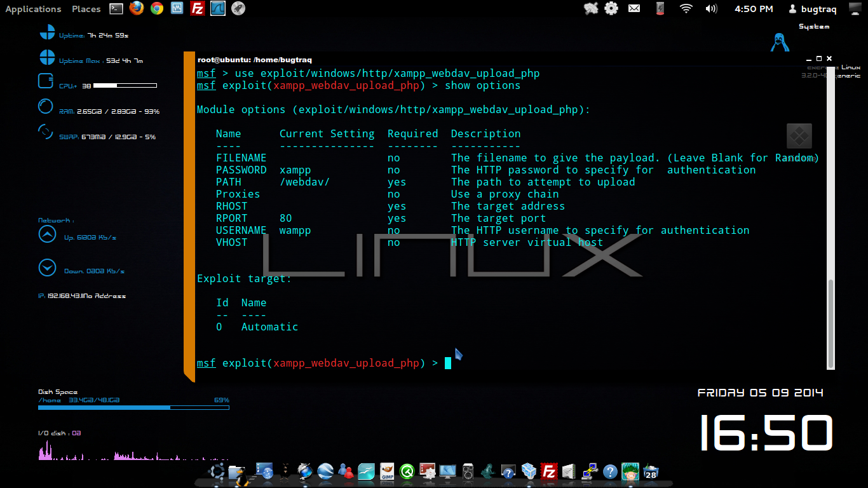Open the calendar icon showing 28
Viewport: 868px width, 488px height.
point(651,471)
